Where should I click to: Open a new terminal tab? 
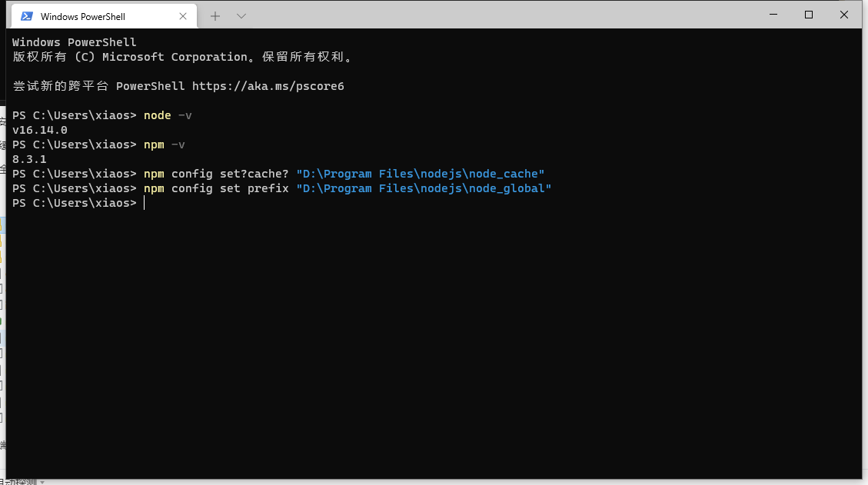[215, 16]
